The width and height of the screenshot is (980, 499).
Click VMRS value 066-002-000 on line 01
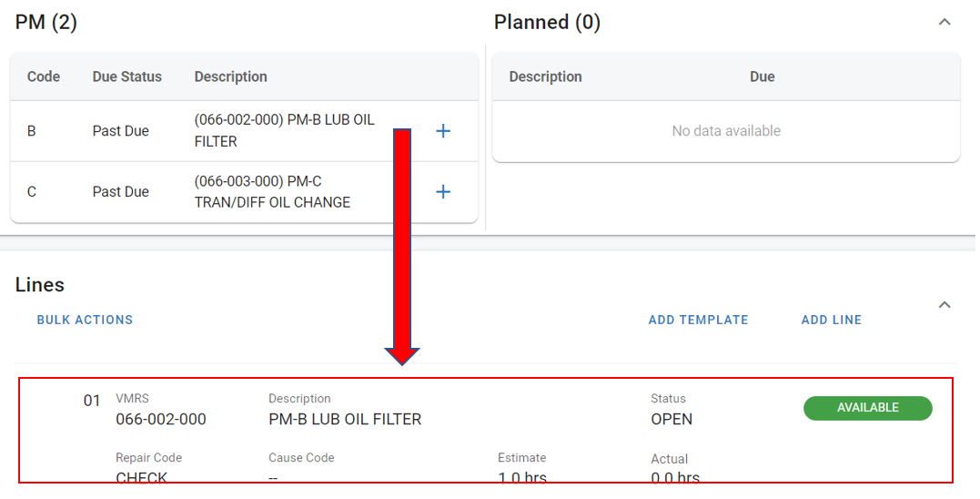coord(161,420)
